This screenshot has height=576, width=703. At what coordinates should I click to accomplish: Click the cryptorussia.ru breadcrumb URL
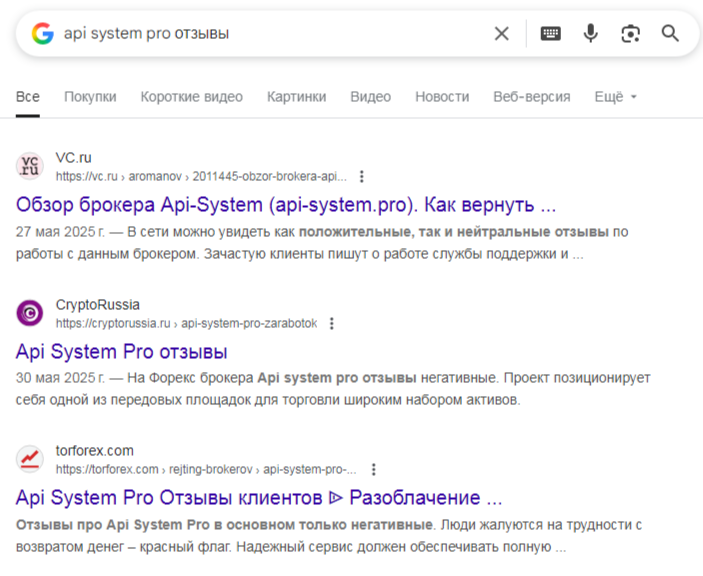click(186, 324)
